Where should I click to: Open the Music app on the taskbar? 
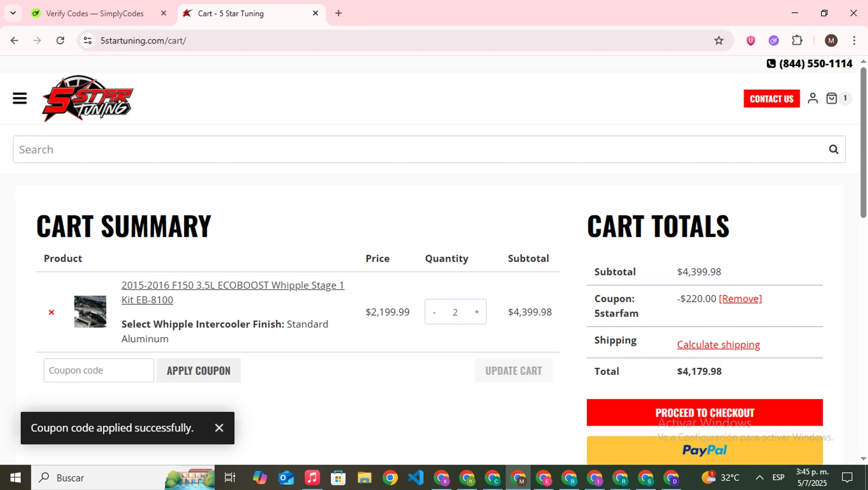pos(312,478)
